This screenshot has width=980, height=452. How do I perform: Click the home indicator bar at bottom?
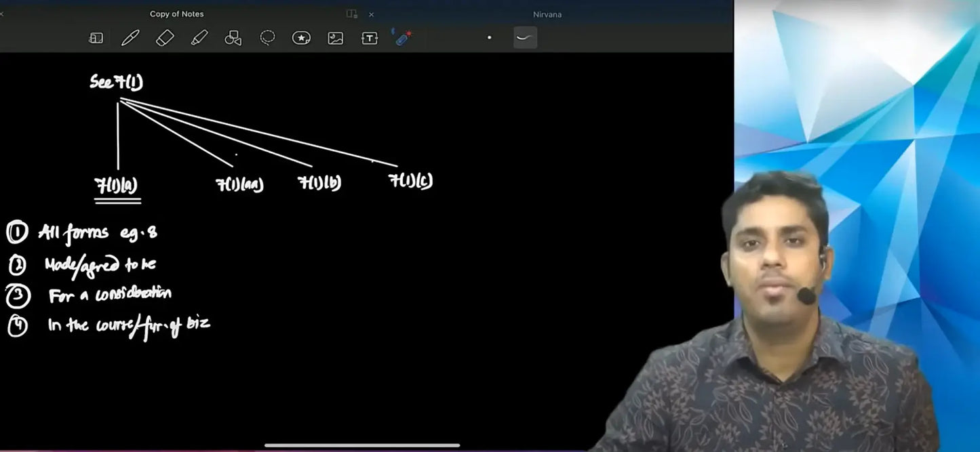361,445
